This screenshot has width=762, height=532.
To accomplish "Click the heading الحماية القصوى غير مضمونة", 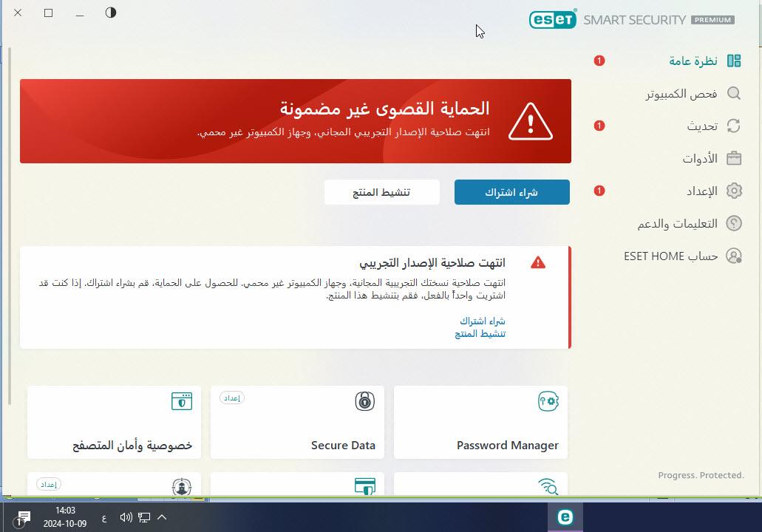I will 385,108.
